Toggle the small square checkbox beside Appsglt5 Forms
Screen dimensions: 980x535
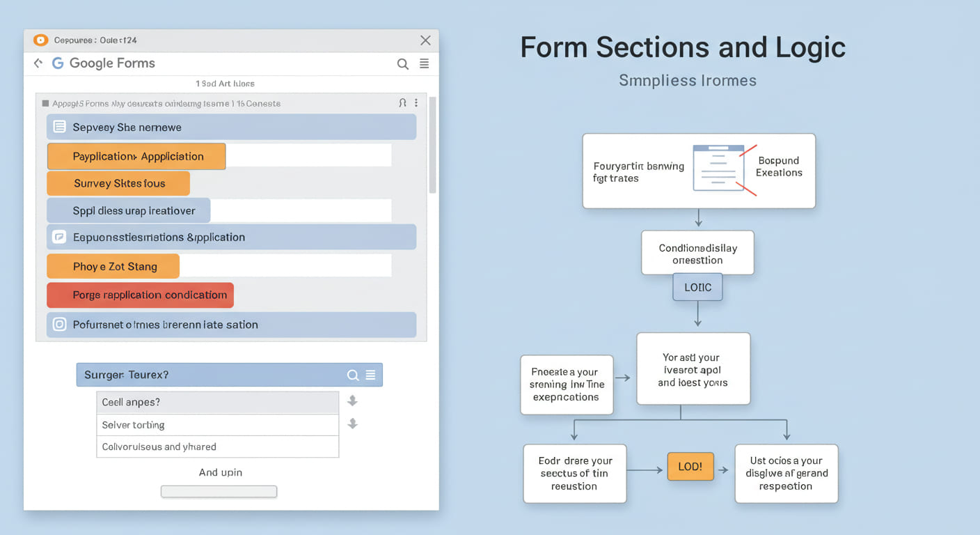[x=45, y=104]
